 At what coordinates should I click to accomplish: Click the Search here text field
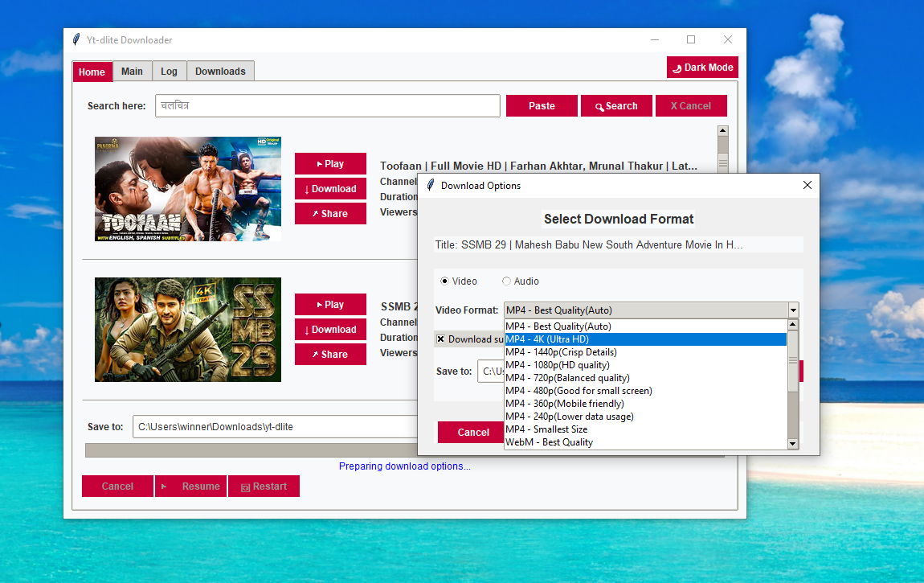tap(328, 106)
